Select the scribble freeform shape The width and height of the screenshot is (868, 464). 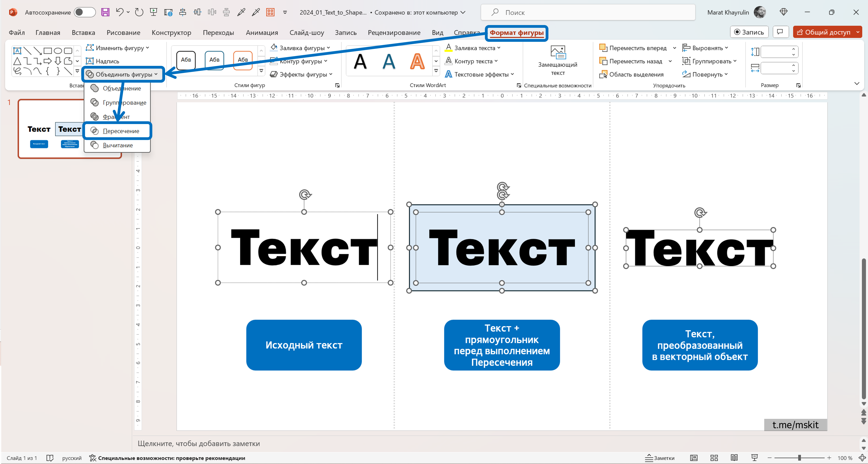(x=17, y=71)
